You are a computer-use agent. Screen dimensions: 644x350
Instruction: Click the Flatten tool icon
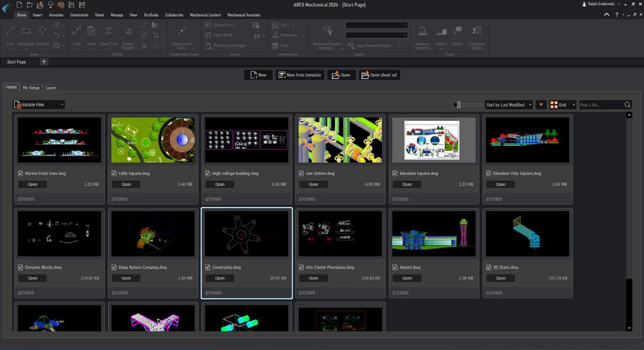point(458,31)
